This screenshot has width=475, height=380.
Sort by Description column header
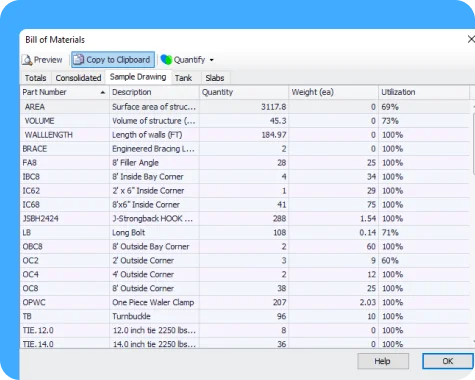pyautogui.click(x=155, y=92)
